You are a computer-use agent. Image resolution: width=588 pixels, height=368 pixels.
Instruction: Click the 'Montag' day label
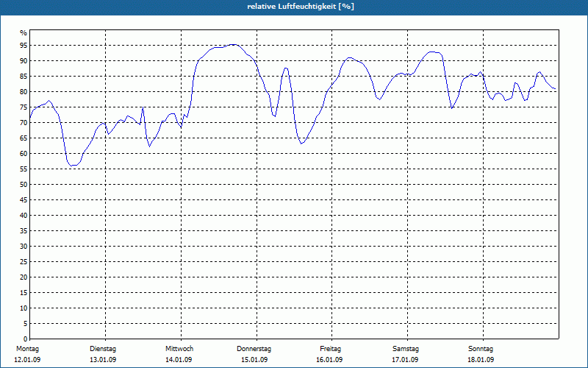click(x=27, y=349)
